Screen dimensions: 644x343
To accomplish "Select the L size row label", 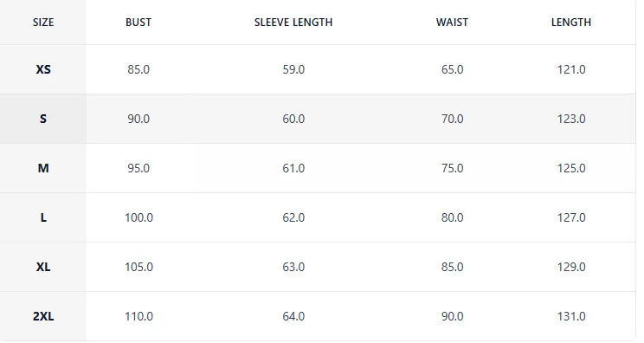I will (x=43, y=217).
